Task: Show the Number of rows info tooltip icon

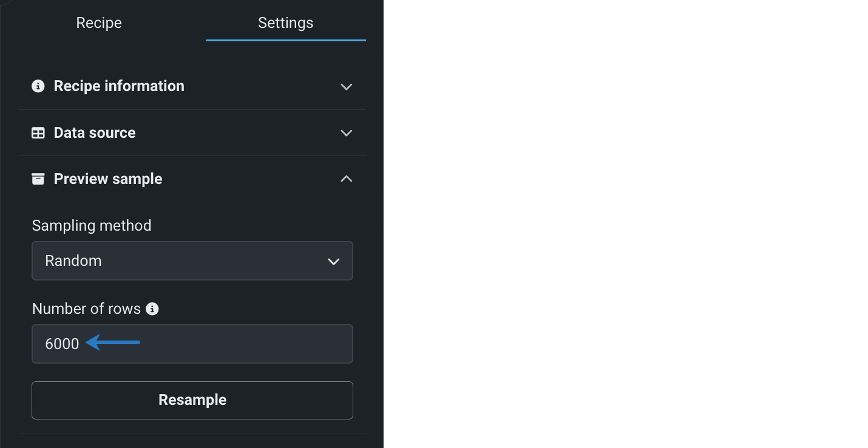Action: tap(153, 309)
